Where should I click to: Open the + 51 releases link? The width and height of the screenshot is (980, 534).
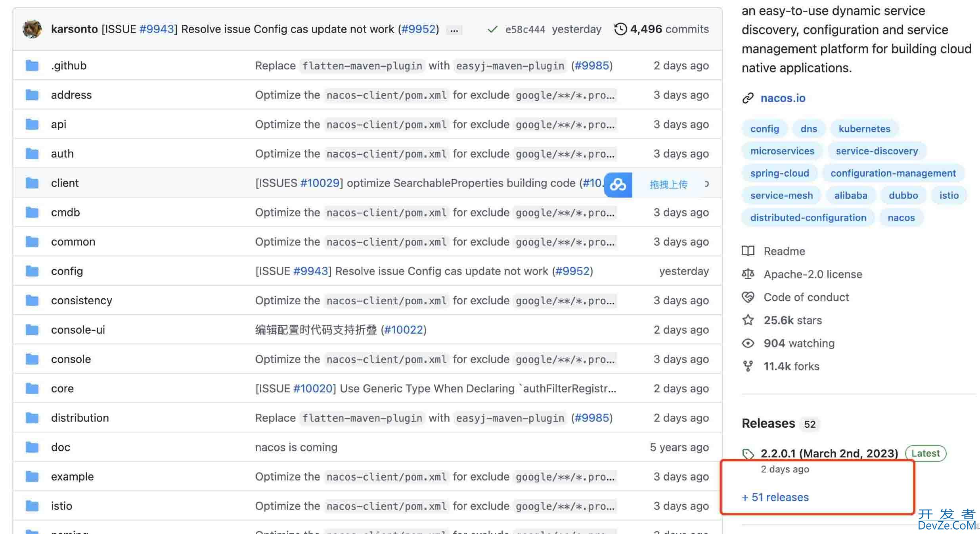pyautogui.click(x=775, y=497)
